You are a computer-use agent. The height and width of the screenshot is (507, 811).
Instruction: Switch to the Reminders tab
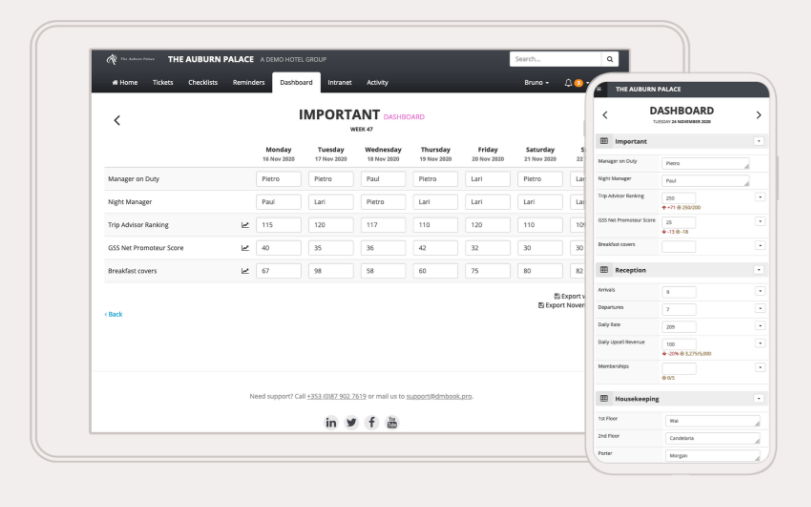[x=249, y=83]
